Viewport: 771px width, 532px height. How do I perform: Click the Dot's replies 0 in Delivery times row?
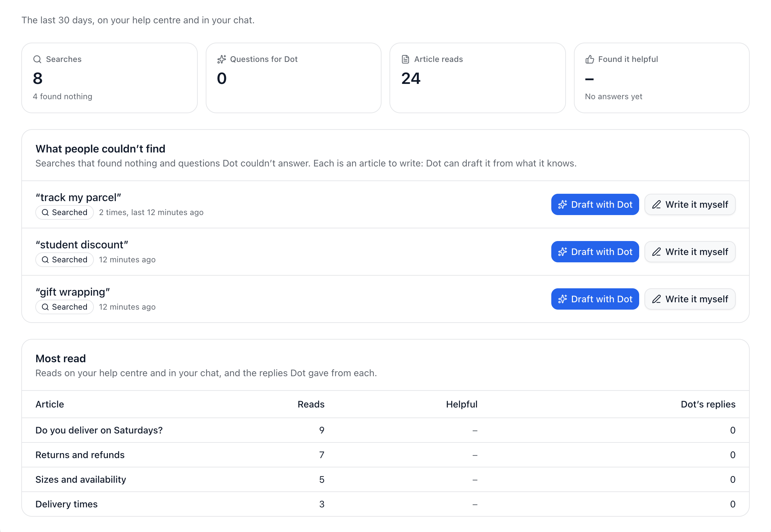click(x=733, y=504)
